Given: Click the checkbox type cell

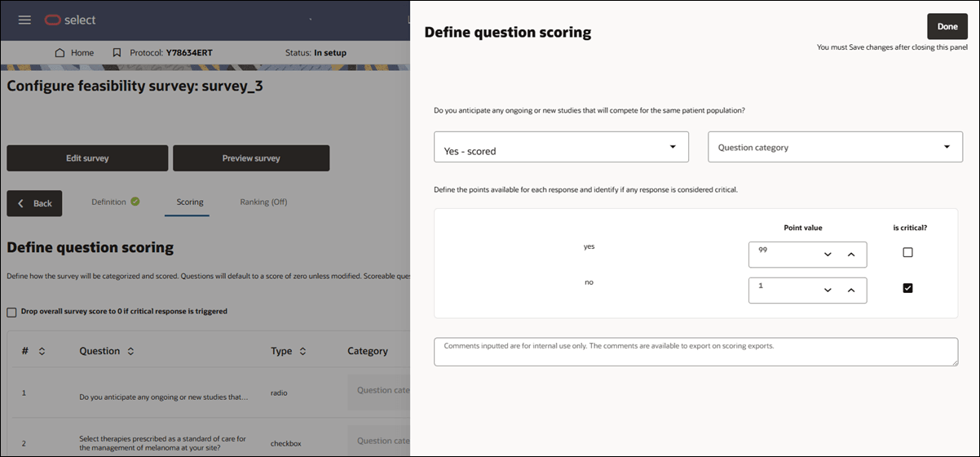Looking at the screenshot, I should coord(285,443).
